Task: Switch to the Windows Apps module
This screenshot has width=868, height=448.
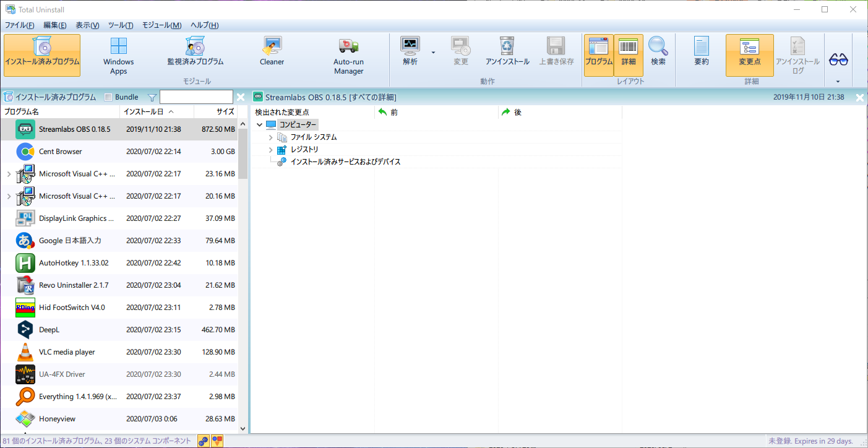Action: pos(119,55)
